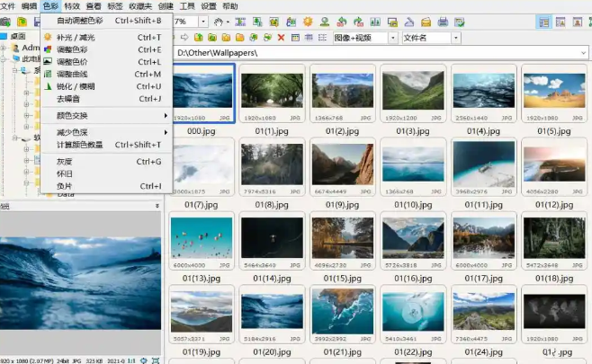
Task: Select 锐化 / 模糊 menu item
Action: coord(106,86)
